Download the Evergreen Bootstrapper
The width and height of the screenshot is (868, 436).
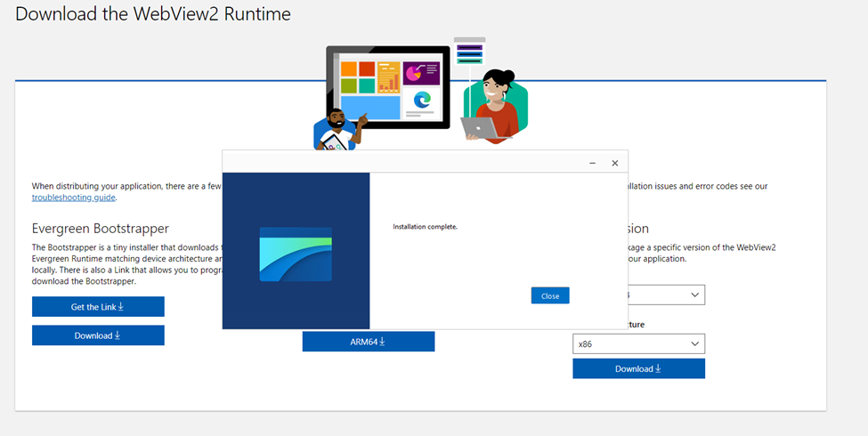[x=98, y=335]
